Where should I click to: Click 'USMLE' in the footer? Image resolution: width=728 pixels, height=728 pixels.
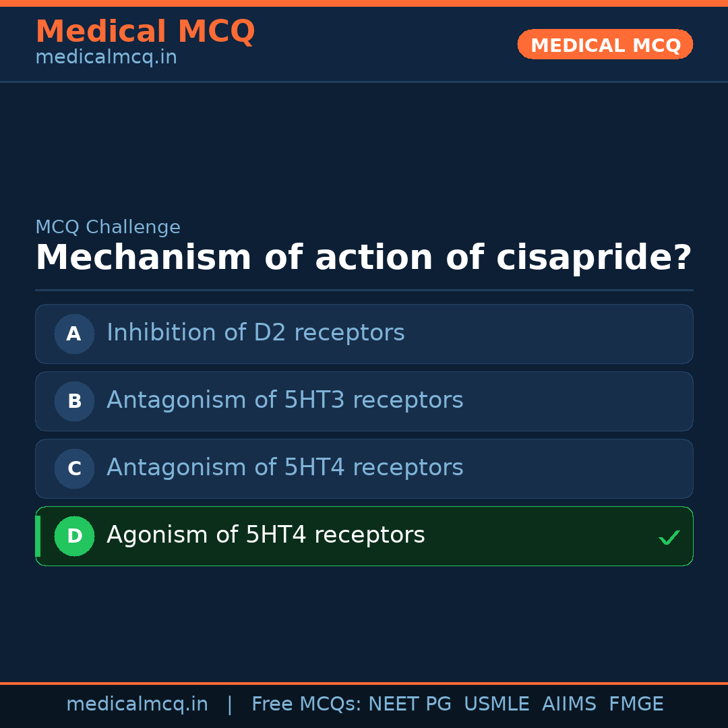(x=496, y=704)
